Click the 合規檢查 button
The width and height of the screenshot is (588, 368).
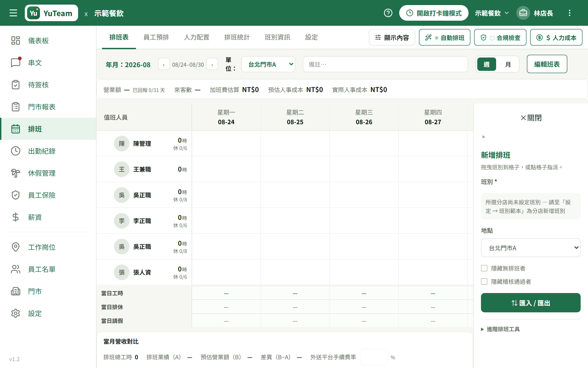[500, 37]
